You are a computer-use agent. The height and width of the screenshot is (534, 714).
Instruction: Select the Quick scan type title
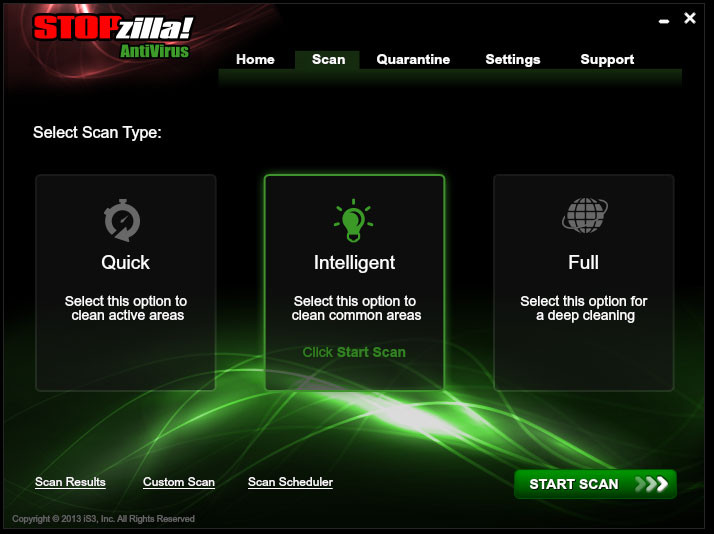[125, 262]
